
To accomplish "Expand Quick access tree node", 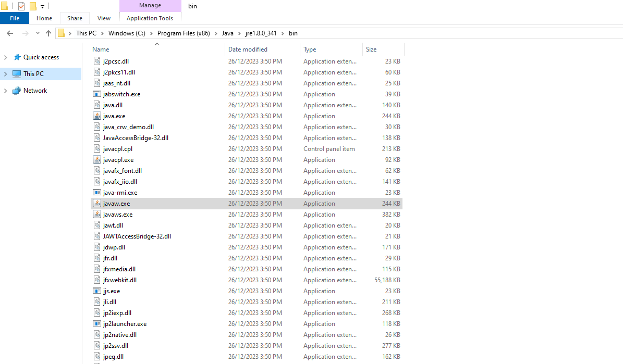I will coord(6,57).
